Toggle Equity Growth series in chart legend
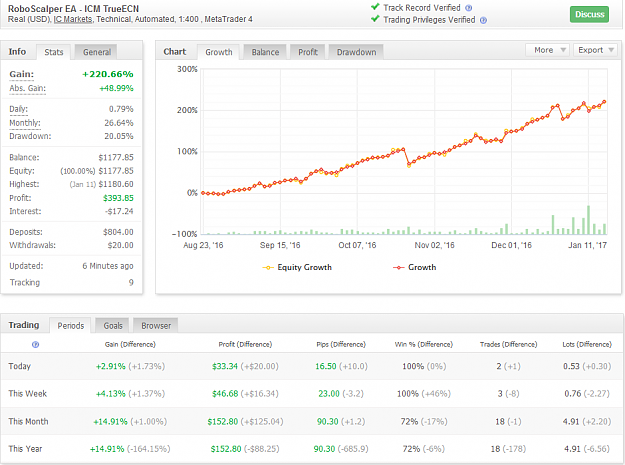 click(x=297, y=267)
